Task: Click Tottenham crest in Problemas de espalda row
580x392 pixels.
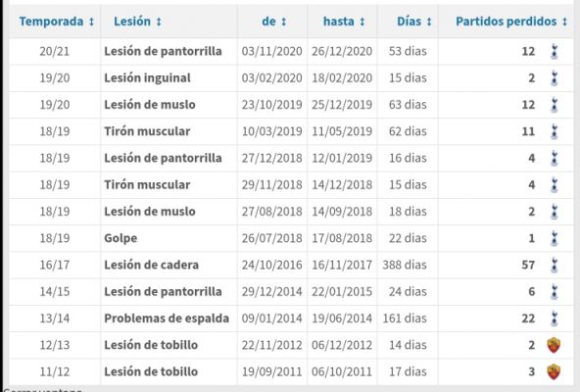Action: [555, 318]
